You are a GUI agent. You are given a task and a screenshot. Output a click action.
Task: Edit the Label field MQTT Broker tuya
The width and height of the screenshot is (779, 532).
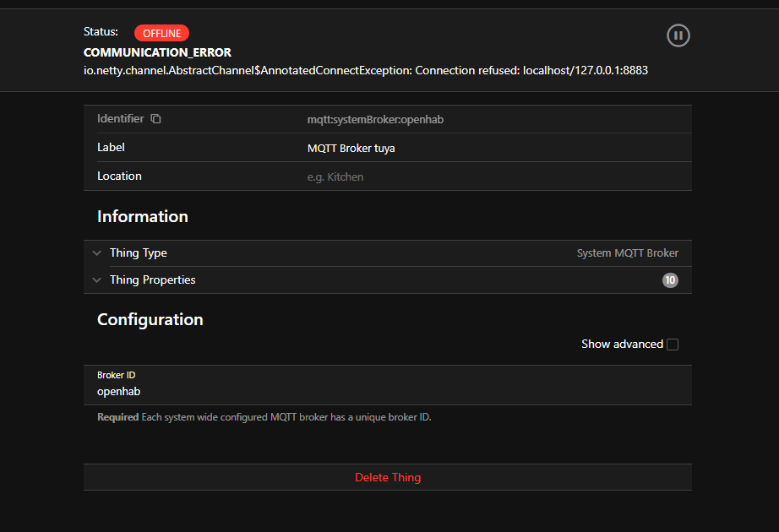(351, 149)
